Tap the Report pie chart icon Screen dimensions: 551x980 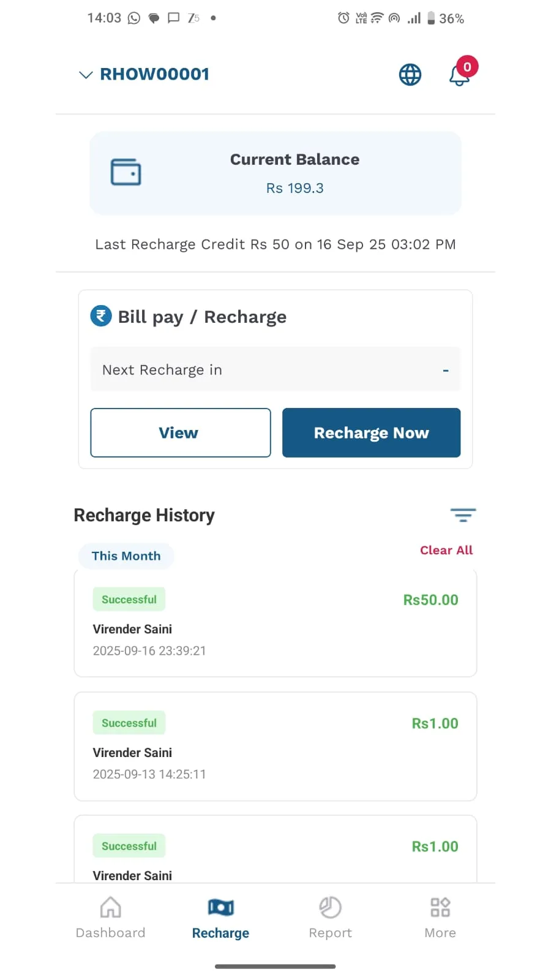coord(331,907)
